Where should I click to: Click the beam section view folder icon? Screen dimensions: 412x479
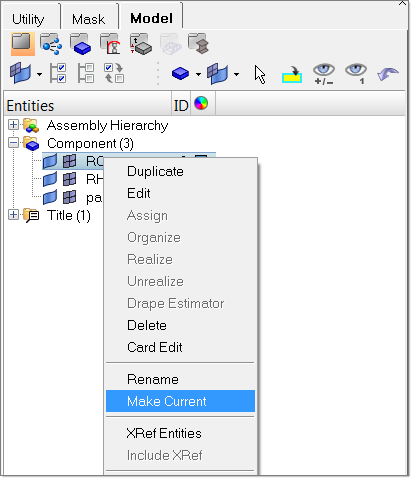199,44
